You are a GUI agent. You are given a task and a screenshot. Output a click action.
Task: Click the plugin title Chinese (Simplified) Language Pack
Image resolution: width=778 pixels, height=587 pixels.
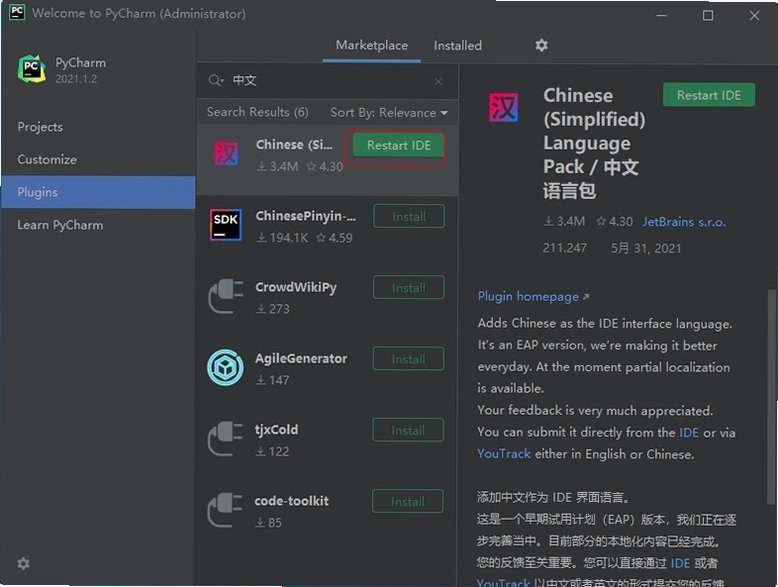pyautogui.click(x=594, y=143)
